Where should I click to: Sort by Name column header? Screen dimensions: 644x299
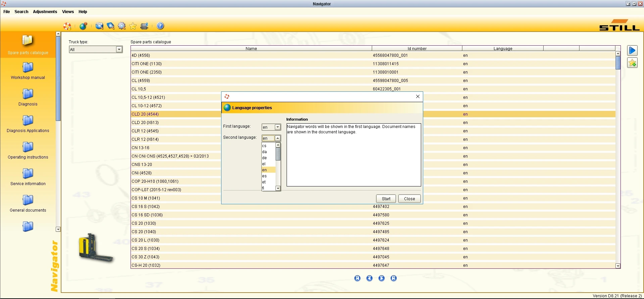pos(251,48)
